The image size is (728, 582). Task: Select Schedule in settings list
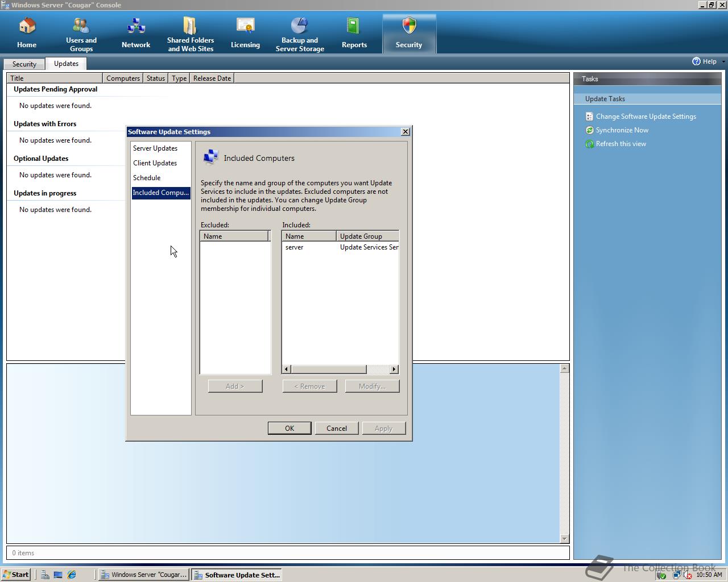tap(161, 178)
